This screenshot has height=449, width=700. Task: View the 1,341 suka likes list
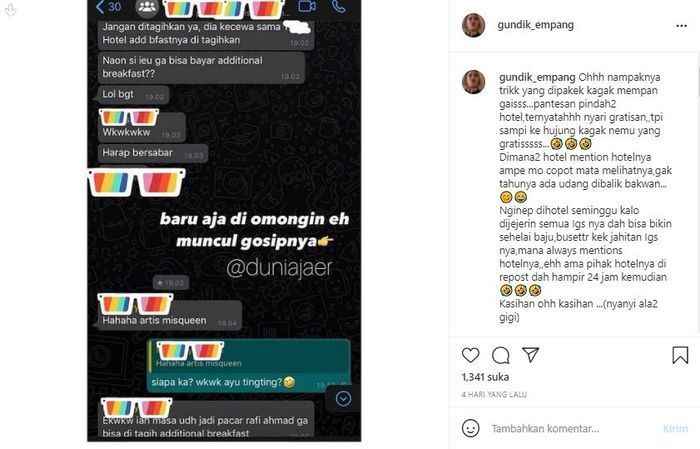click(485, 377)
